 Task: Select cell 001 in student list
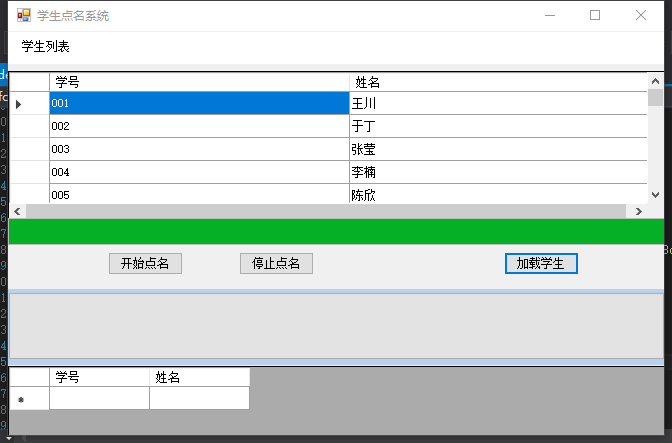tap(199, 103)
